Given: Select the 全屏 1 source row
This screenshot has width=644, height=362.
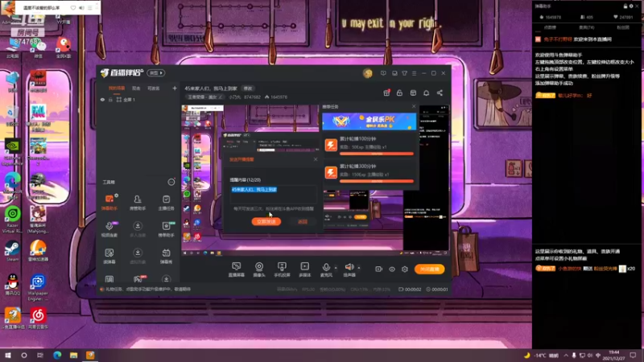Looking at the screenshot, I should tap(138, 100).
